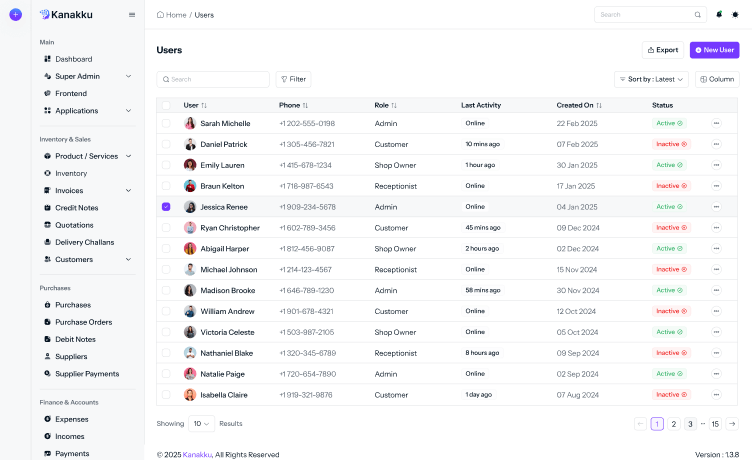Select William Andrew row checkbox

[x=166, y=311]
